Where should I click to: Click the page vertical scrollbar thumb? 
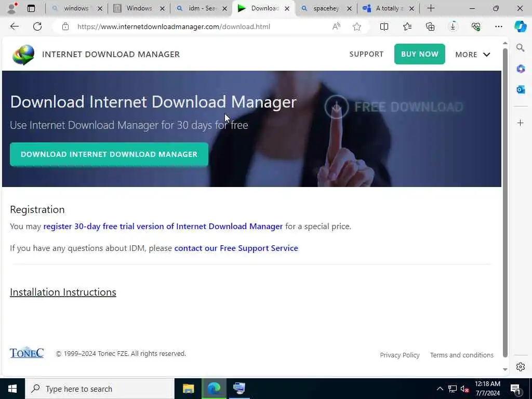[505, 203]
